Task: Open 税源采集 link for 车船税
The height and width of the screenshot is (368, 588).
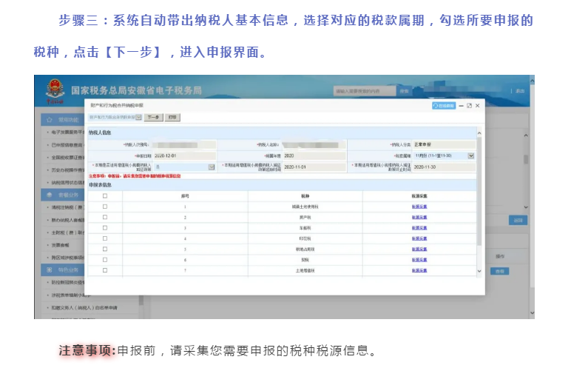Action: pyautogui.click(x=419, y=228)
